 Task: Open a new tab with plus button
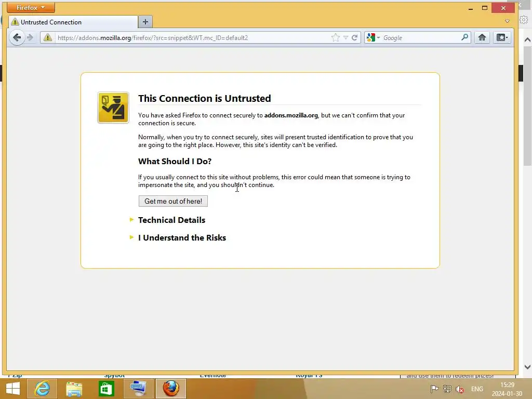[x=145, y=22]
